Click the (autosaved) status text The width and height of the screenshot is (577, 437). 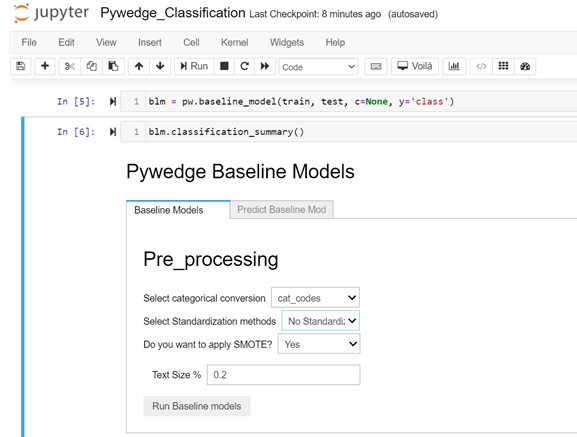pos(413,14)
